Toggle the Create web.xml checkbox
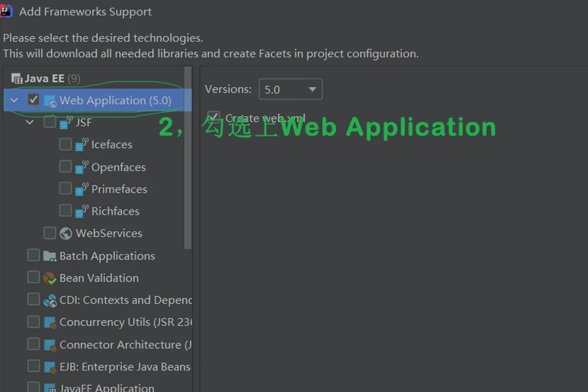The height and width of the screenshot is (392, 588). point(214,117)
